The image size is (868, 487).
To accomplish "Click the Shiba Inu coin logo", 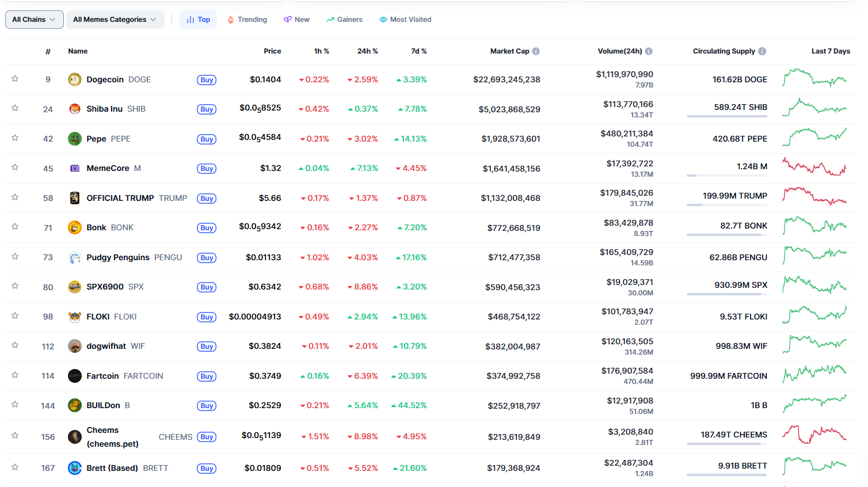I will (75, 109).
